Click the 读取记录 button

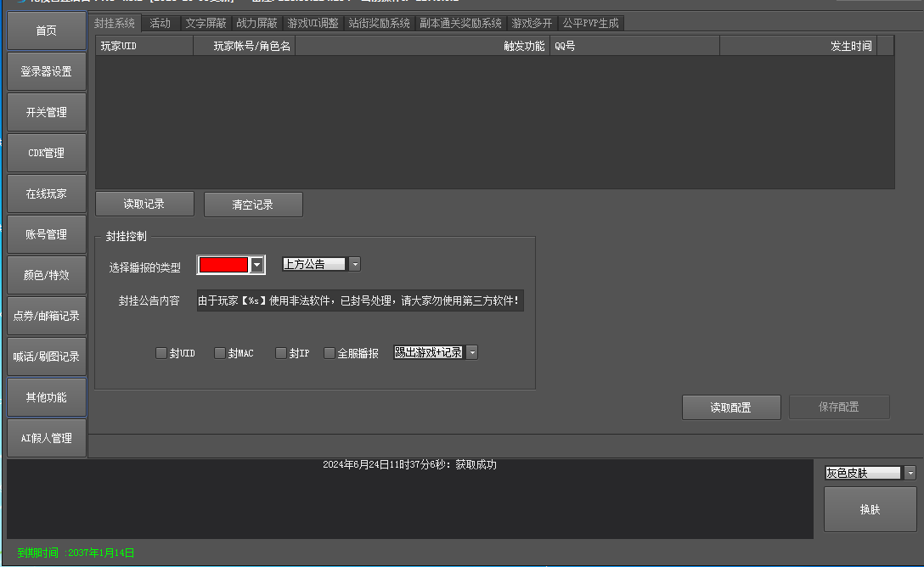pos(144,204)
